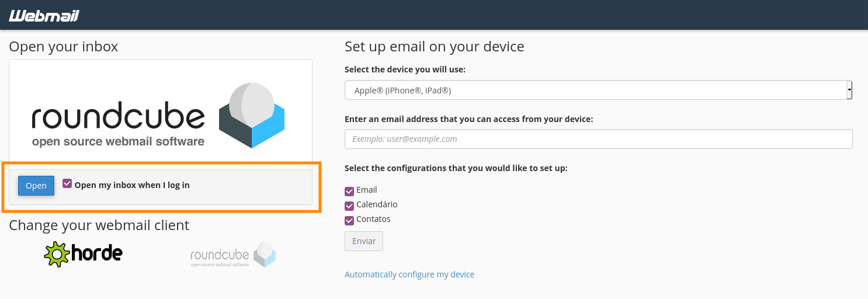Click the small faded Roundcube cube icon

coord(265,255)
